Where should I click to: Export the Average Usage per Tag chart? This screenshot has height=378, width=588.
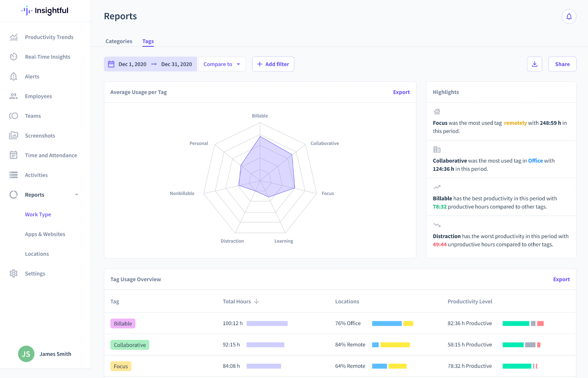coord(401,92)
